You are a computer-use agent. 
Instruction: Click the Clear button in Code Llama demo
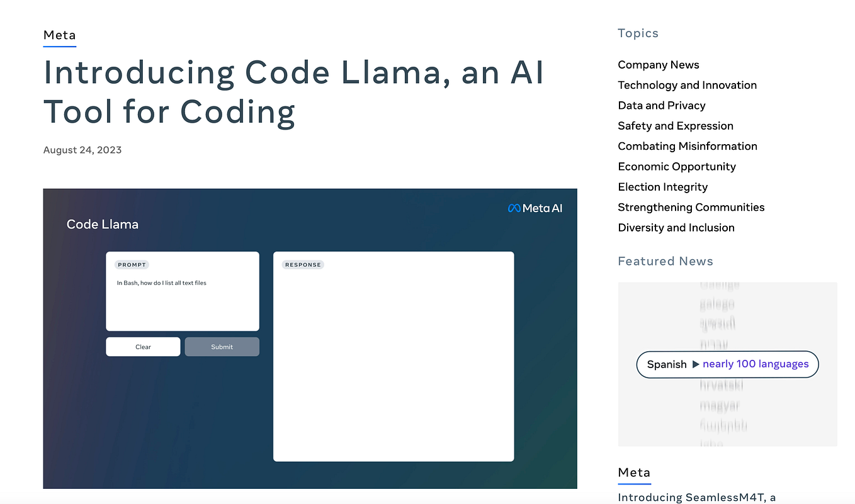[143, 347]
